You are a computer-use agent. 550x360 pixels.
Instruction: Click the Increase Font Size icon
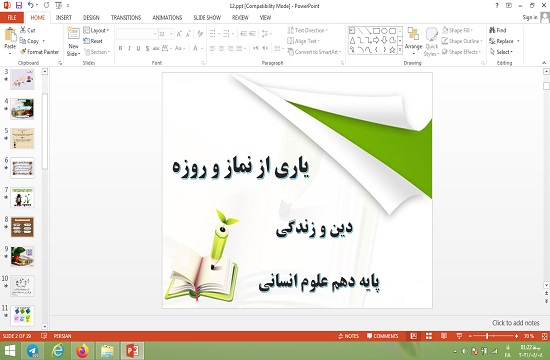(179, 34)
